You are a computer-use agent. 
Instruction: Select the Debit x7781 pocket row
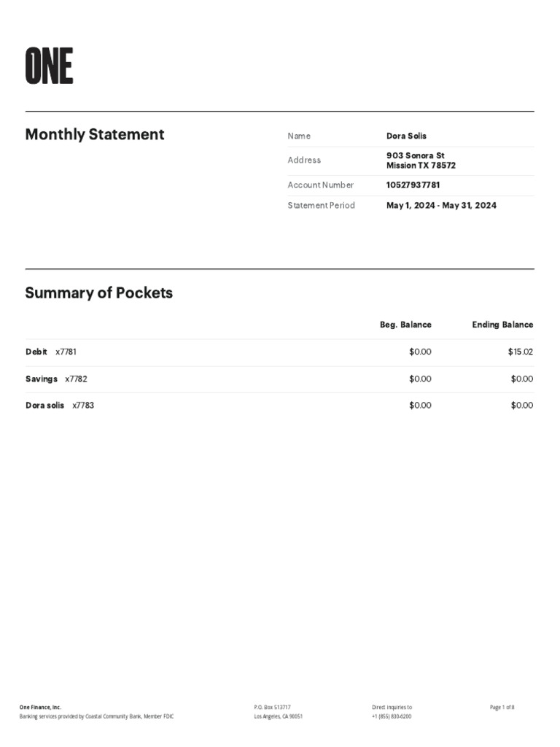[x=51, y=352]
